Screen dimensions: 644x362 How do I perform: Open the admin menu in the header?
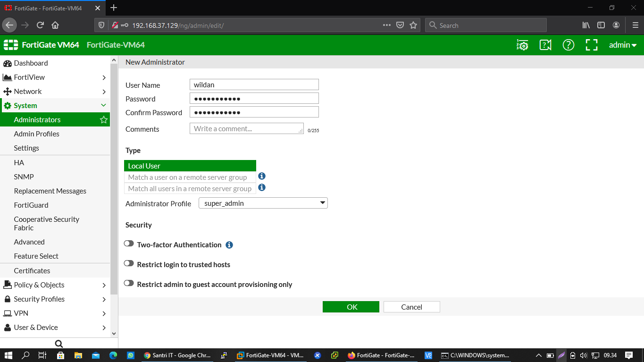[622, 45]
